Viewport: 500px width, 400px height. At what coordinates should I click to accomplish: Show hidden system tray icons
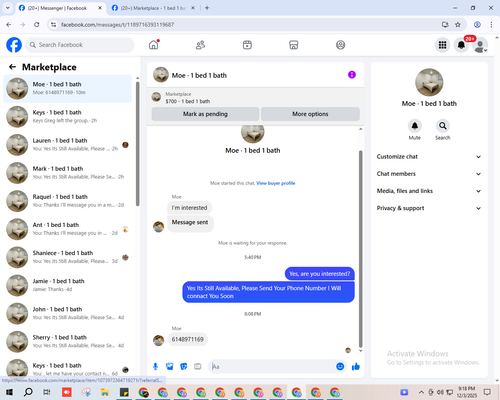pyautogui.click(x=421, y=392)
